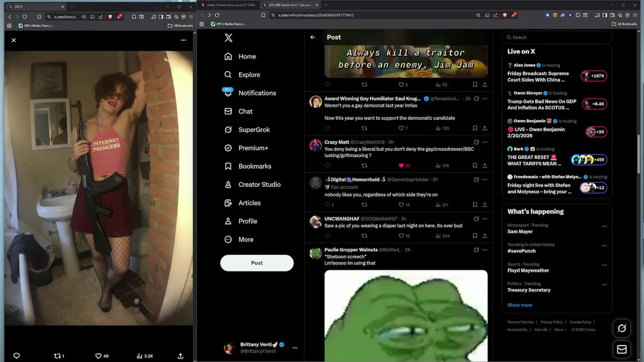View analytics for reply with 244 views
Image resolution: width=644 pixels, height=362 pixels.
pyautogui.click(x=443, y=236)
